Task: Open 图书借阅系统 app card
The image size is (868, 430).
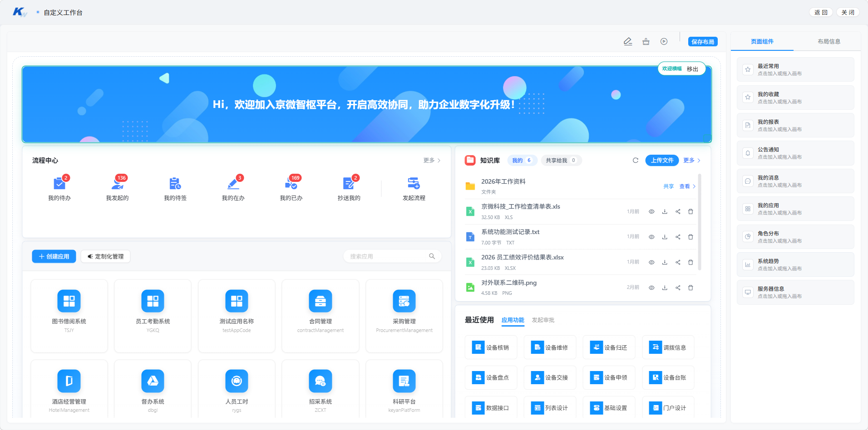Action: point(69,316)
